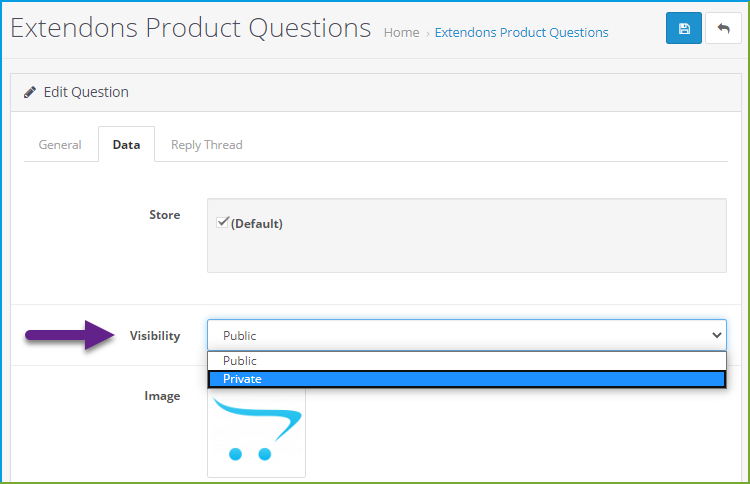Click the Visibility select box showing Public
The width and height of the screenshot is (750, 484).
[x=467, y=335]
